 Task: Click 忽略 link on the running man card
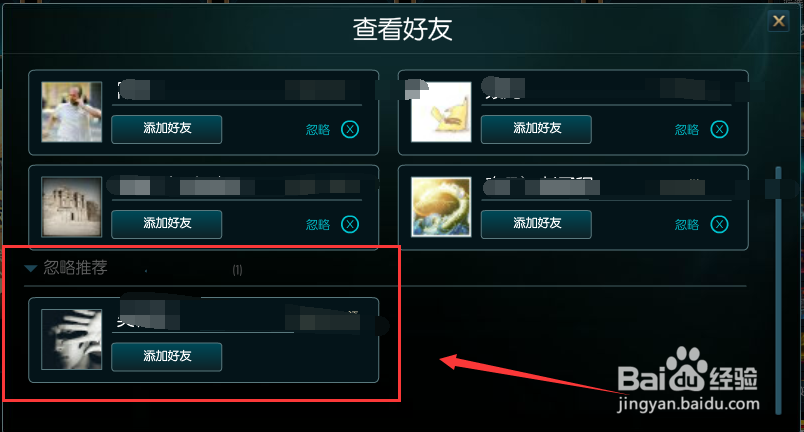[318, 130]
